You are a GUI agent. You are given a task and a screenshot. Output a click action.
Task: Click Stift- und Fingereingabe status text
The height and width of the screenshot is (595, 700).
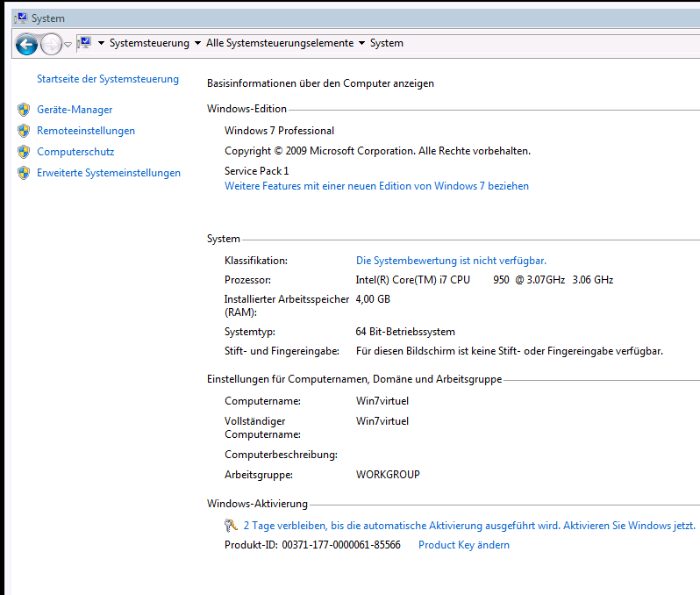click(x=510, y=351)
